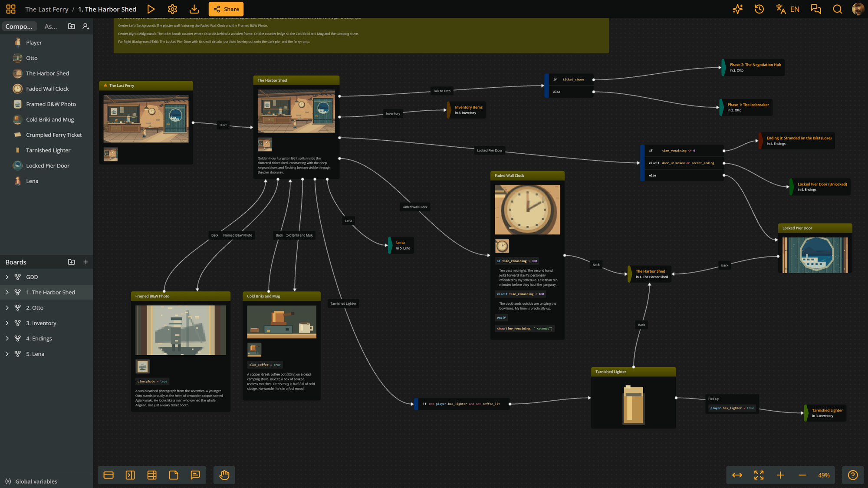The image size is (868, 488).
Task: Click the Faded Wall Clock image thumbnail
Action: (502, 246)
